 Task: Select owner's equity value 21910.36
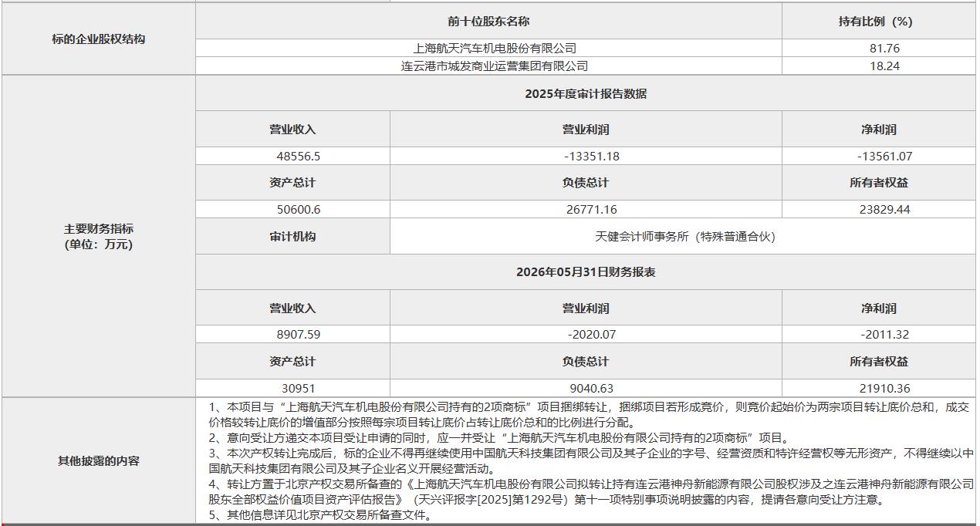[884, 389]
